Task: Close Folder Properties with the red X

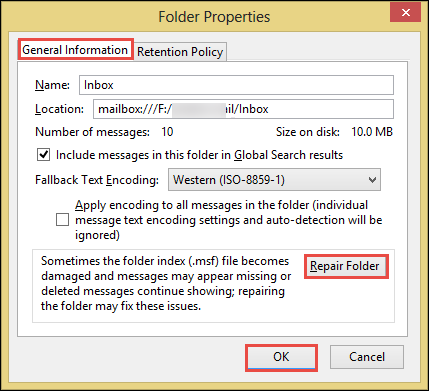Action: 406,13
